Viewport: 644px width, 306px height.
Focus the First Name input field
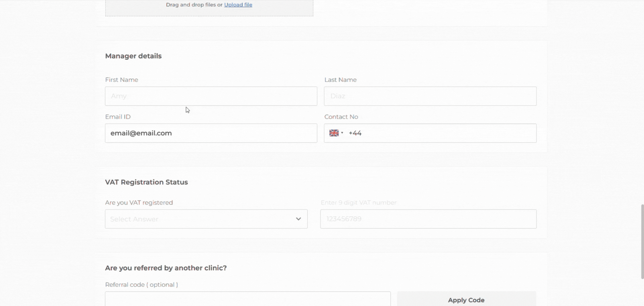(x=211, y=96)
